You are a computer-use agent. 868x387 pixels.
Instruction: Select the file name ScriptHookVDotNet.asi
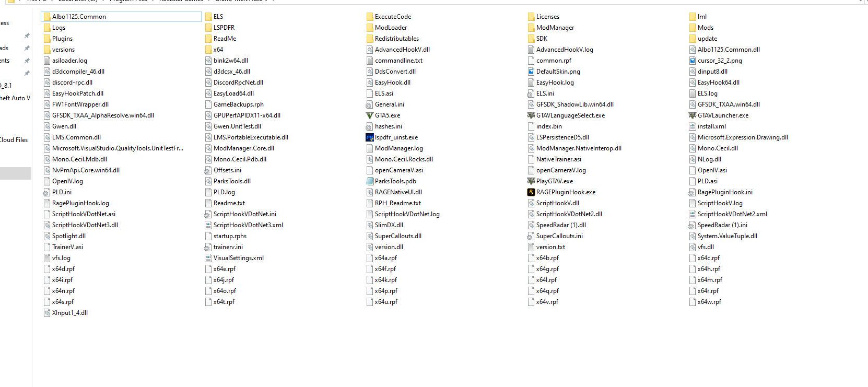pos(84,214)
